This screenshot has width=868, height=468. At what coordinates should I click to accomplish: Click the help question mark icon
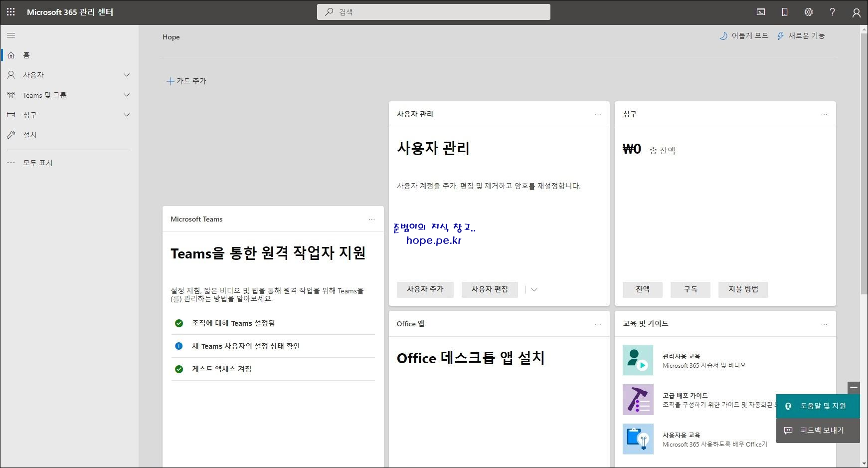(x=832, y=12)
